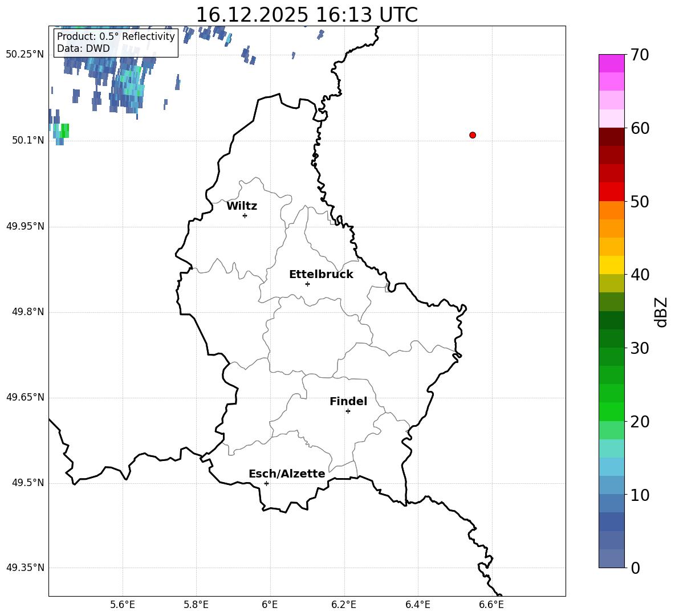The width and height of the screenshot is (675, 616).
Task: Click the yellow colorbar swatch above 40
Action: pos(612,265)
